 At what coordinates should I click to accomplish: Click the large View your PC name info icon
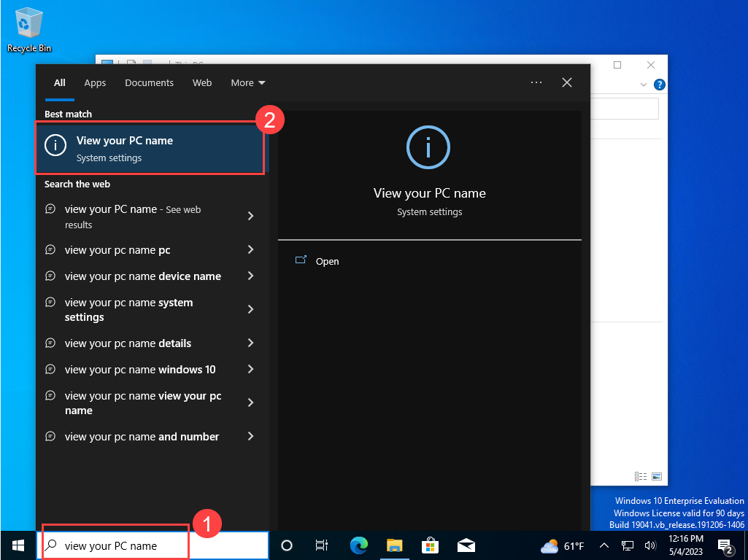pos(428,147)
